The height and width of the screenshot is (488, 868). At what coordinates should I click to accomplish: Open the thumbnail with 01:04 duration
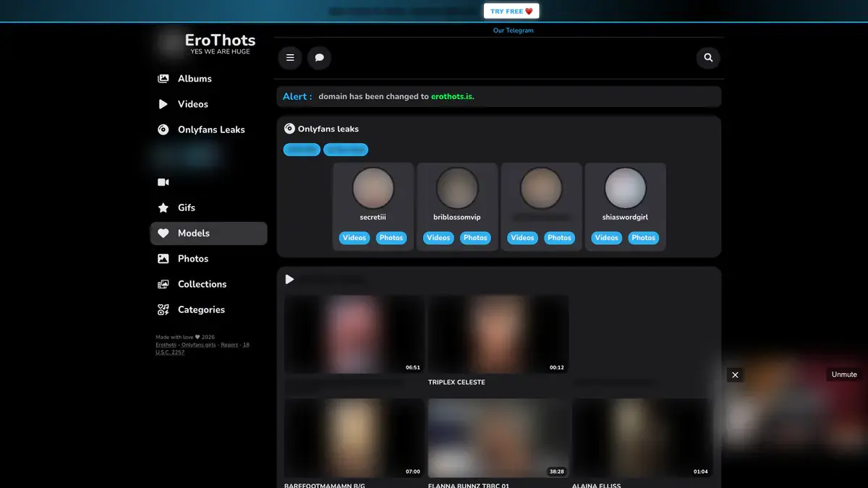pos(642,438)
